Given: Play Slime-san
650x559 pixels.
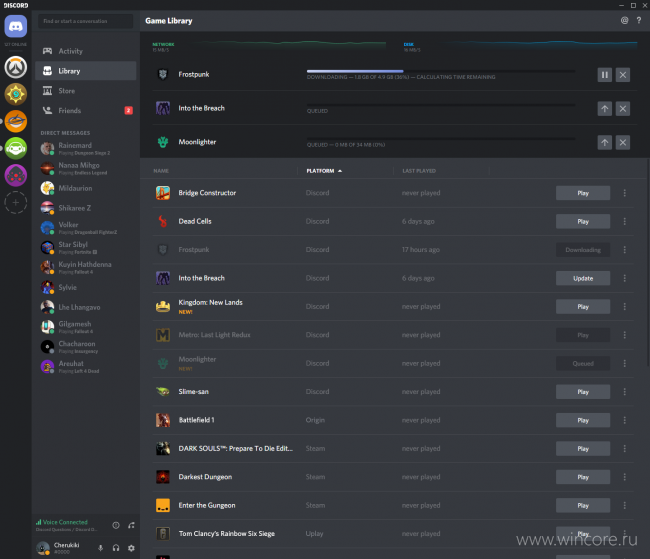Looking at the screenshot, I should coord(583,392).
